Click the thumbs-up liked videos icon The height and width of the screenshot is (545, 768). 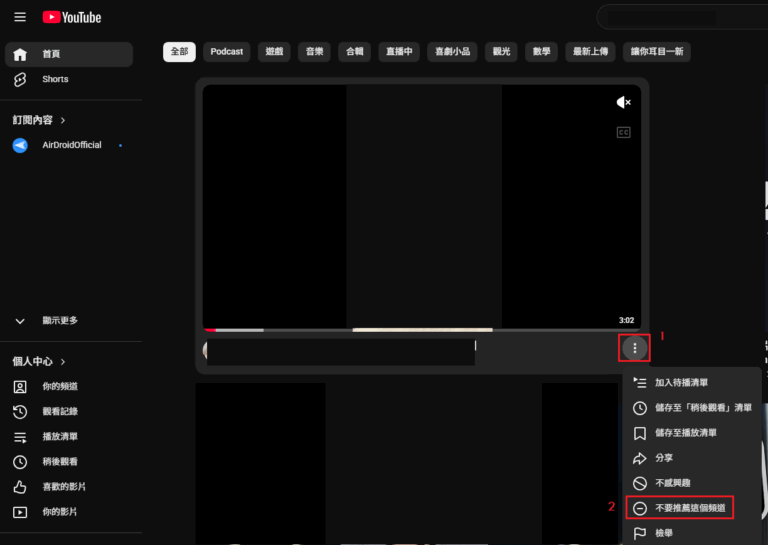(20, 487)
